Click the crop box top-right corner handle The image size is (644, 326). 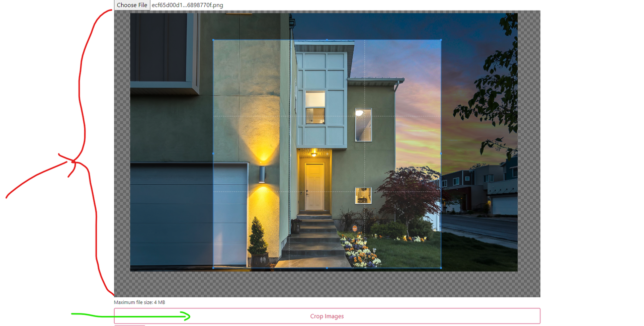tap(441, 40)
